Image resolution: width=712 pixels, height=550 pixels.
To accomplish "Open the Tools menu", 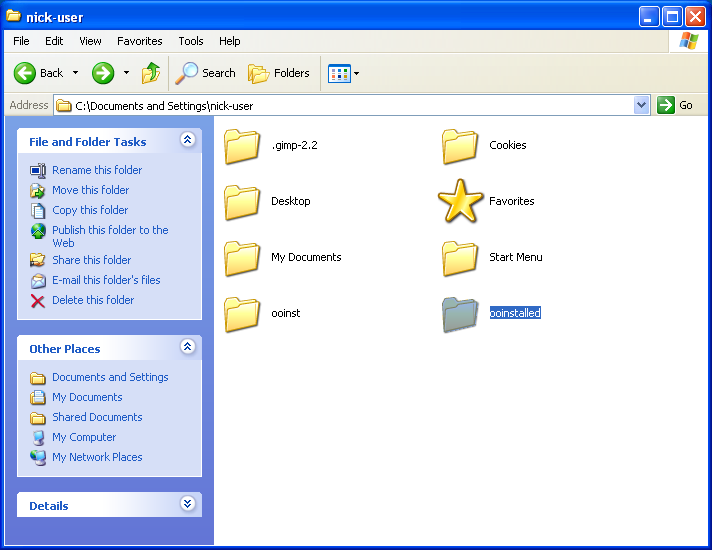I will 191,41.
